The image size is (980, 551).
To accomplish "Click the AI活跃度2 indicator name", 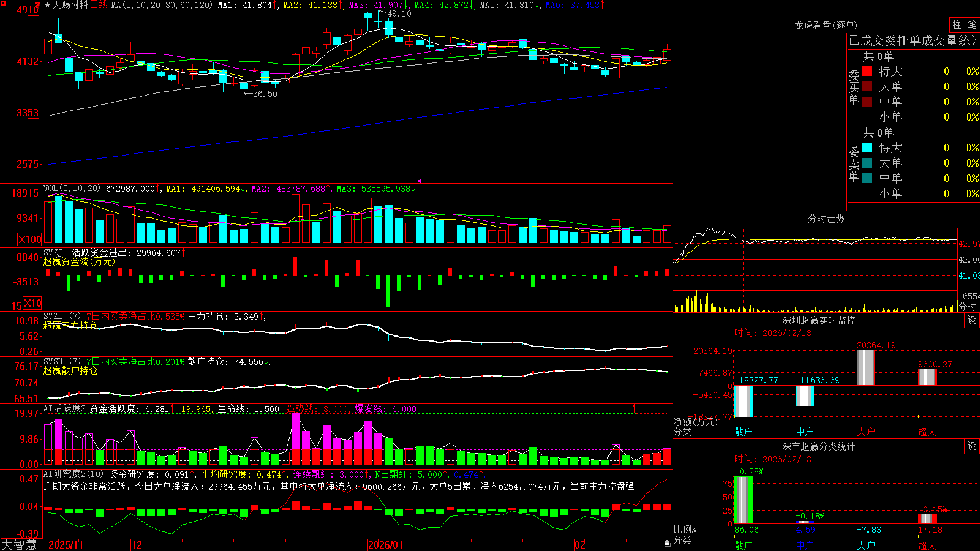I will [x=65, y=408].
